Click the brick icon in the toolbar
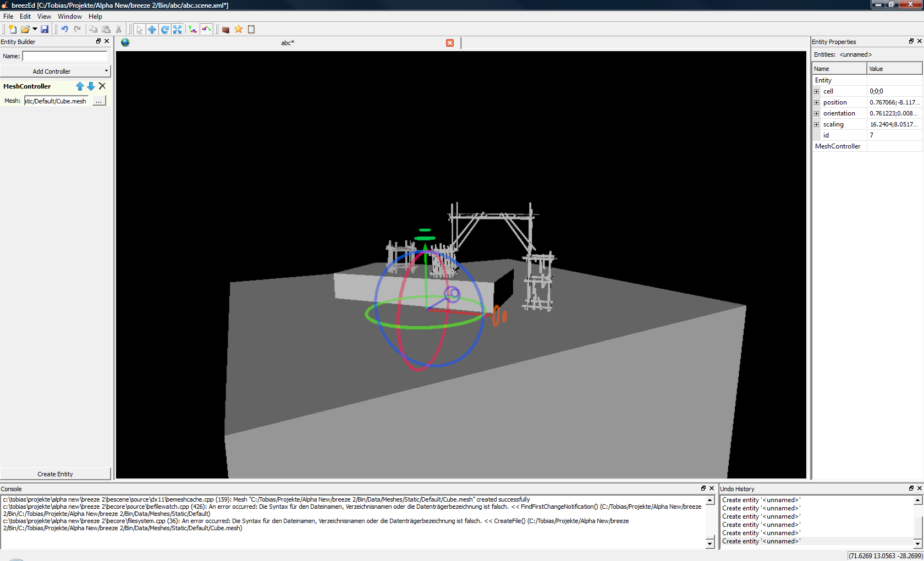Screen dimensions: 924x561 (226, 29)
